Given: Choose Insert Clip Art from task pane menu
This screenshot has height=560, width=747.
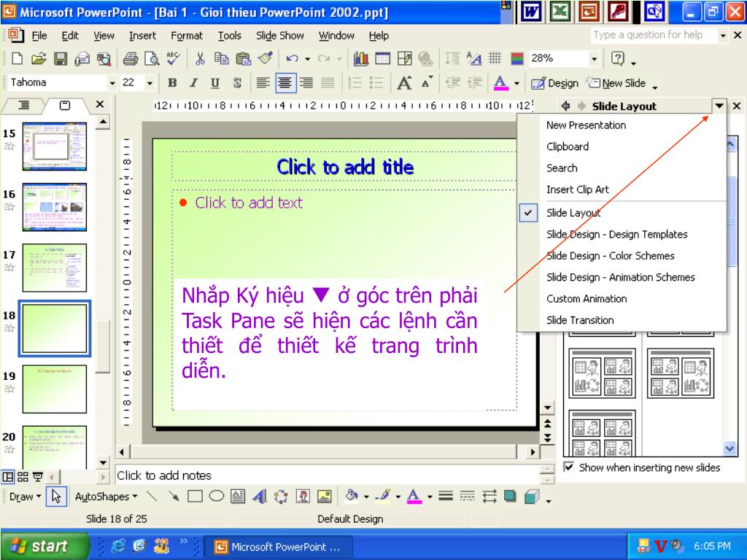Looking at the screenshot, I should [x=578, y=190].
